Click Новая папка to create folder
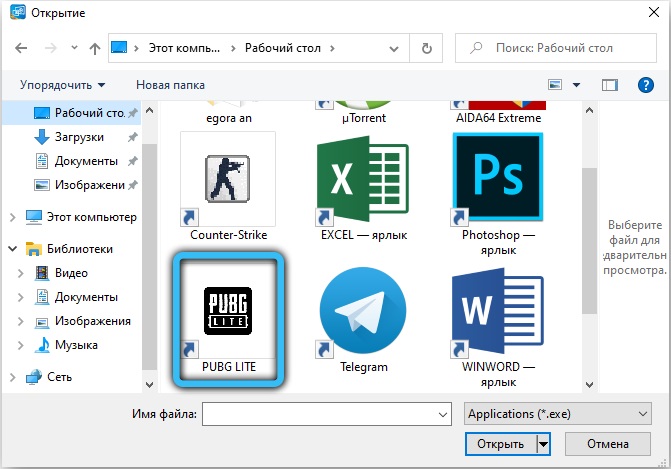This screenshot has height=469, width=671. pyautogui.click(x=170, y=85)
